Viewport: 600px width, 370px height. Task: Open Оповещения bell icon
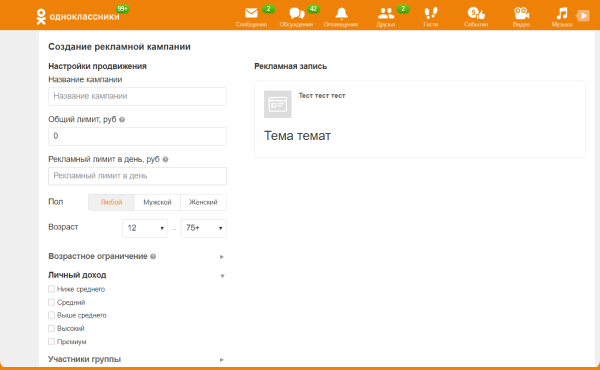point(341,13)
